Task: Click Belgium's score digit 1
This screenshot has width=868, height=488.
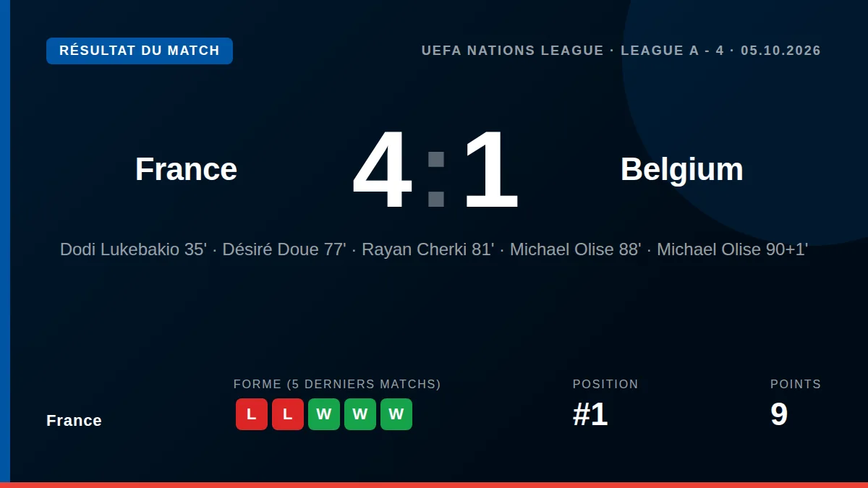Action: tap(491, 169)
